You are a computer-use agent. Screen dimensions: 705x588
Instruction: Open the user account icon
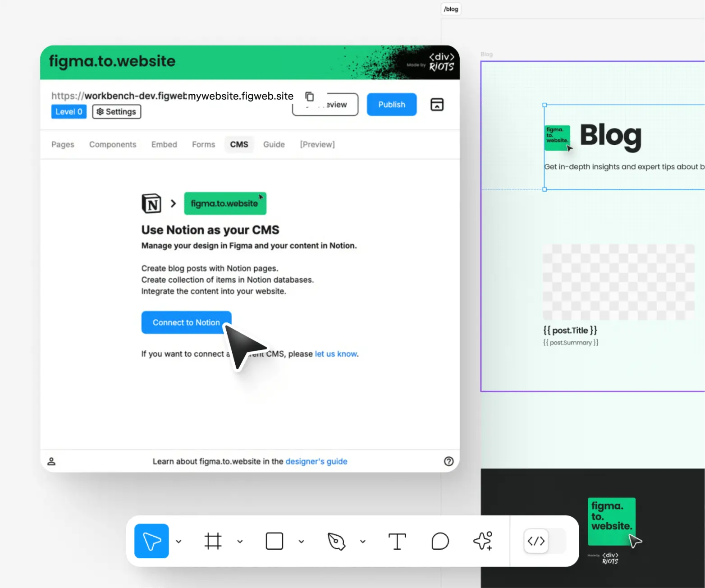point(51,461)
